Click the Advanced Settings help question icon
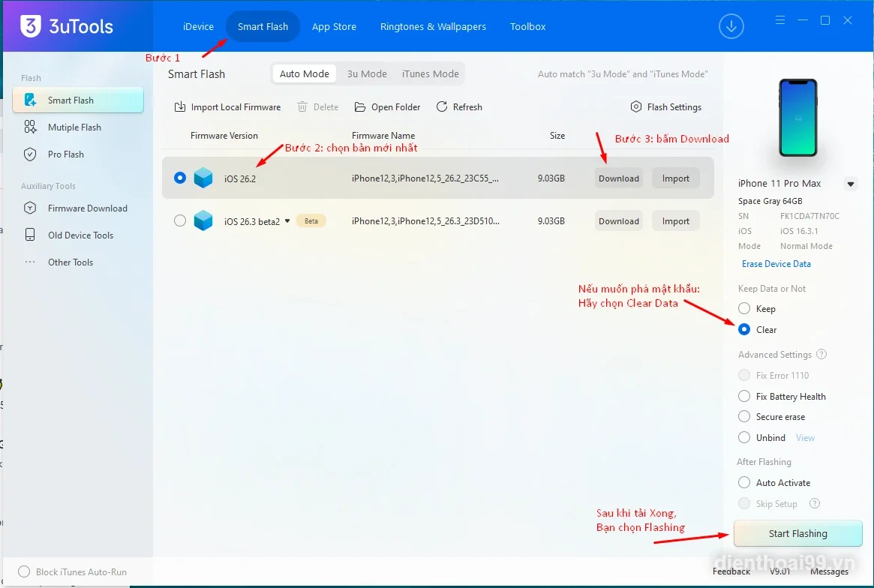This screenshot has width=874, height=588. tap(821, 355)
